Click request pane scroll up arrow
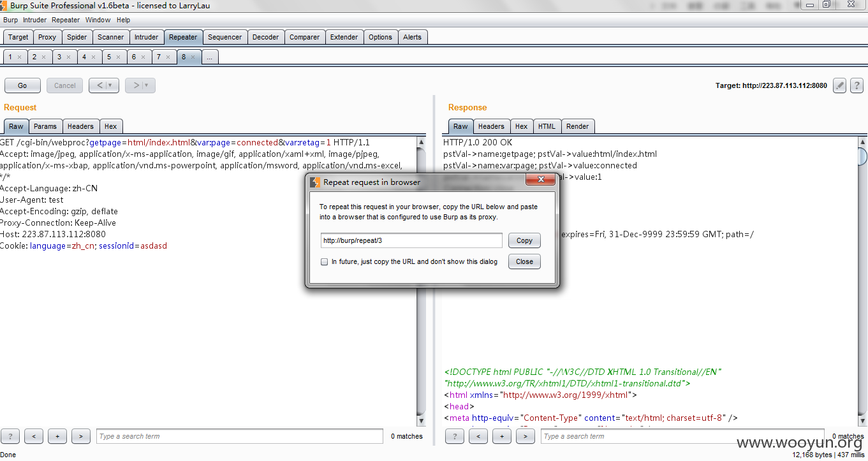Image resolution: width=868 pixels, height=461 pixels. pos(421,142)
